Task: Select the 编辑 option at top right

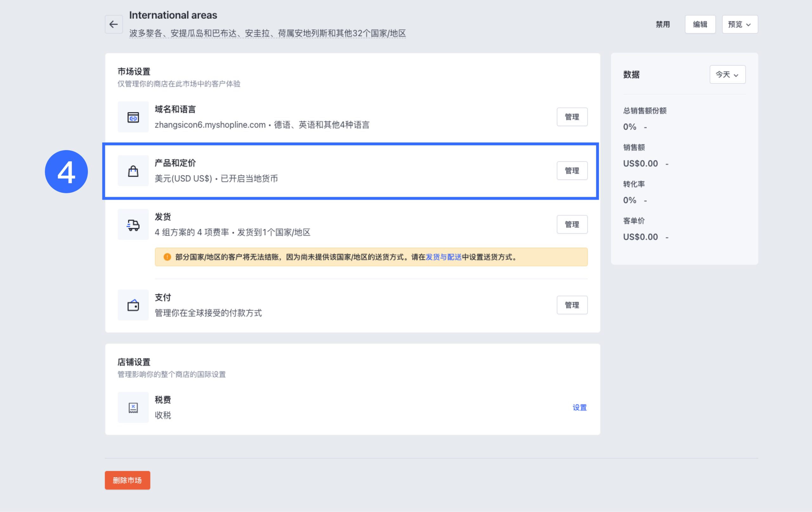Action: (x=700, y=24)
